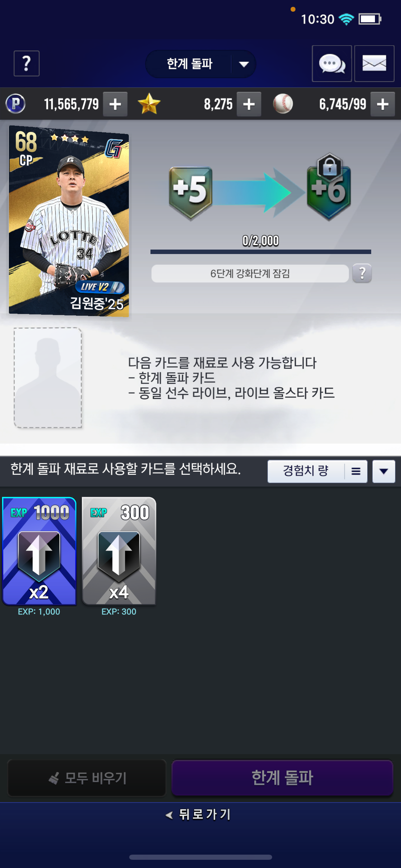
Task: Open the help question mark icon
Action: (x=26, y=63)
